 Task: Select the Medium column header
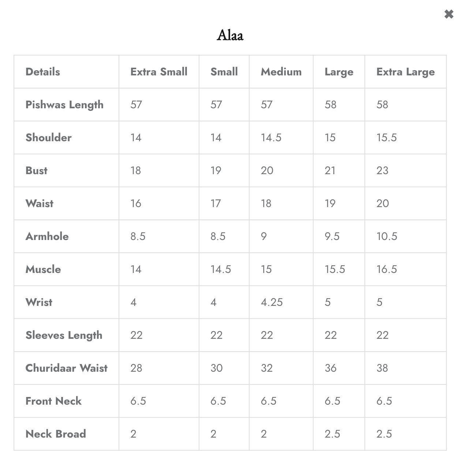click(281, 72)
